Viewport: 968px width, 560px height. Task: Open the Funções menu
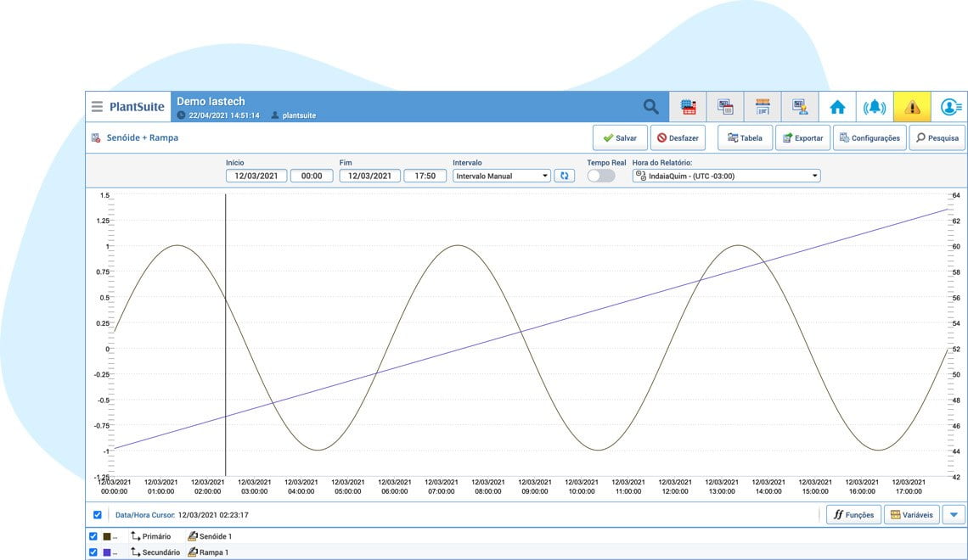(x=853, y=514)
